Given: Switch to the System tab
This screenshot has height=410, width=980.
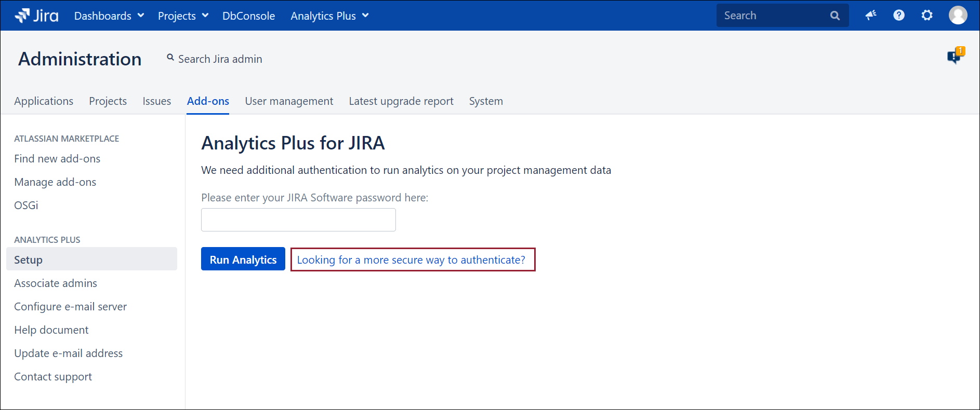Looking at the screenshot, I should coord(486,101).
